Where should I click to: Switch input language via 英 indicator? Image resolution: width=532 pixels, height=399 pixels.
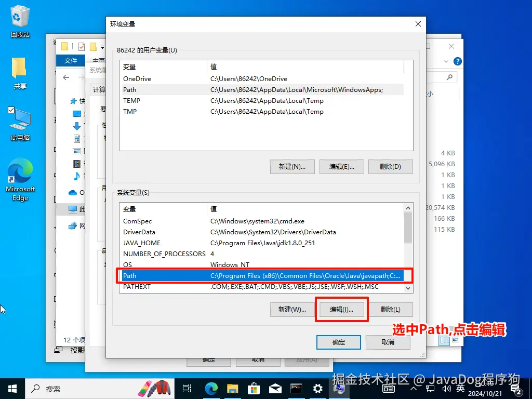[460, 388]
